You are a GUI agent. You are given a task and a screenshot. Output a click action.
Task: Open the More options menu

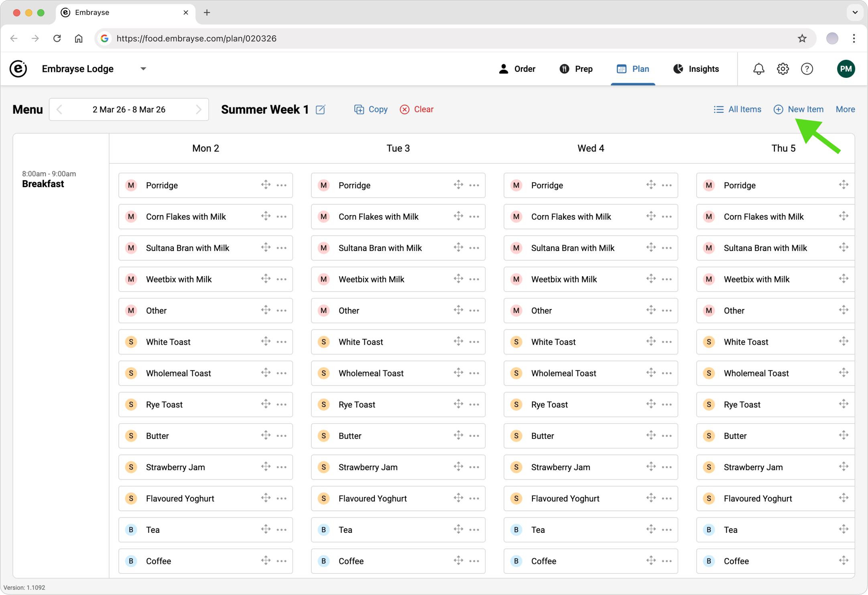(x=845, y=109)
